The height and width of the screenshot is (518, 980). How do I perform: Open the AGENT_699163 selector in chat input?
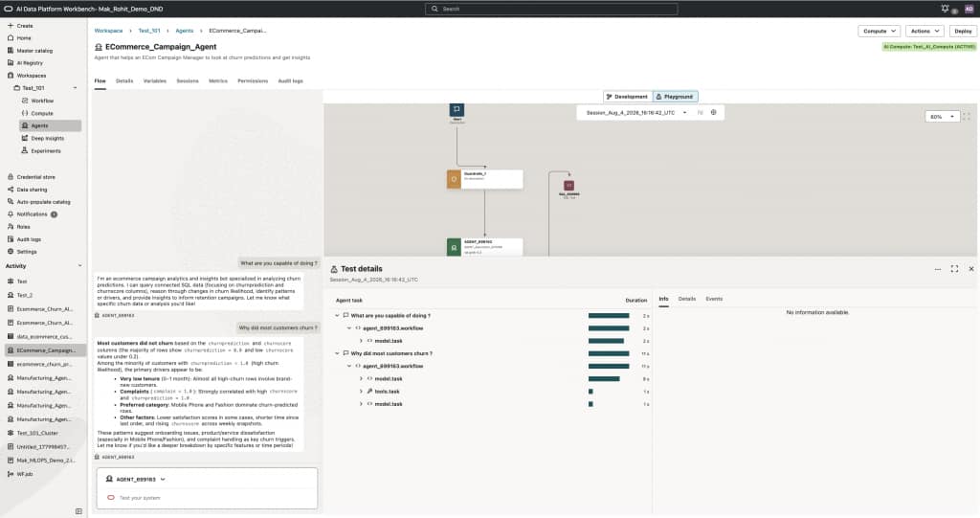(x=136, y=479)
